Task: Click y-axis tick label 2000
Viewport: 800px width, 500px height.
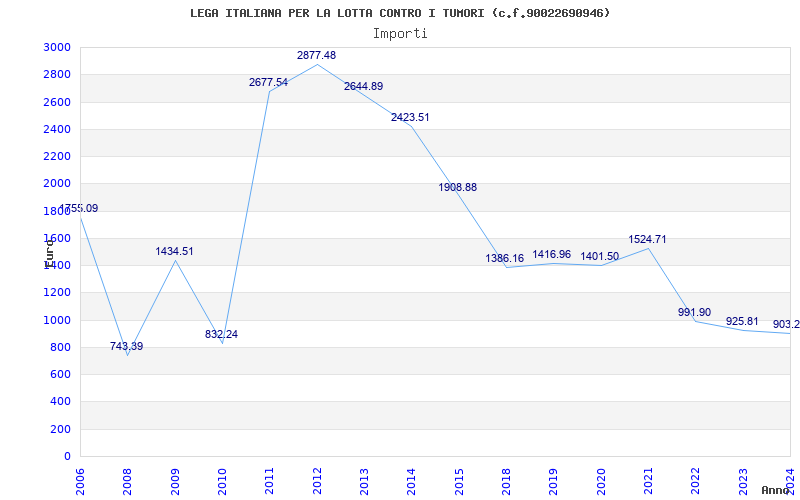Action: click(58, 184)
